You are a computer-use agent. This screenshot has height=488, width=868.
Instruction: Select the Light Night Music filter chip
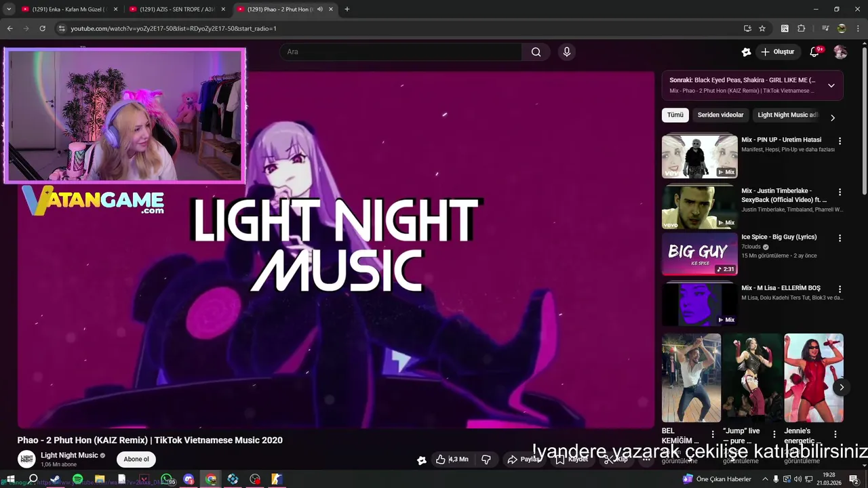[x=787, y=115]
